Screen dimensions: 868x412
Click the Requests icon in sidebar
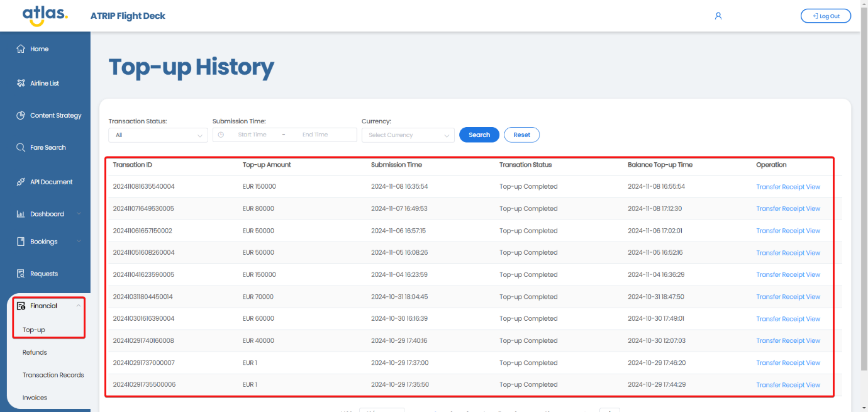click(x=21, y=274)
